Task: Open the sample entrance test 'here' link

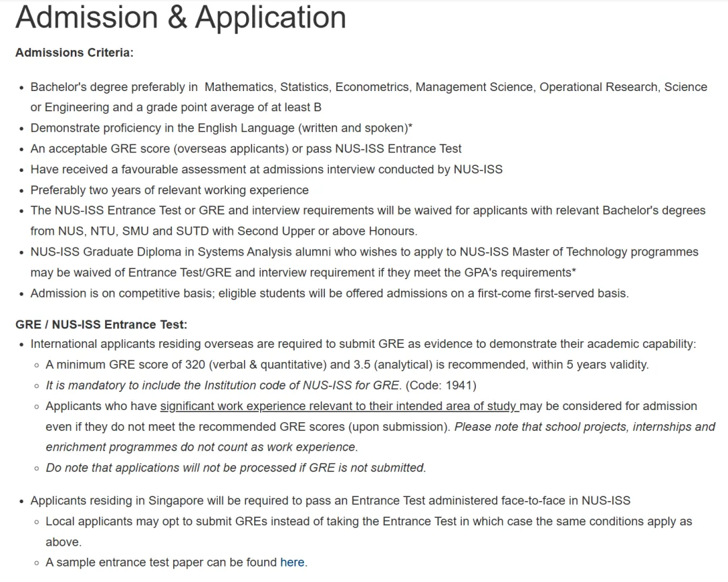Action: click(x=293, y=562)
